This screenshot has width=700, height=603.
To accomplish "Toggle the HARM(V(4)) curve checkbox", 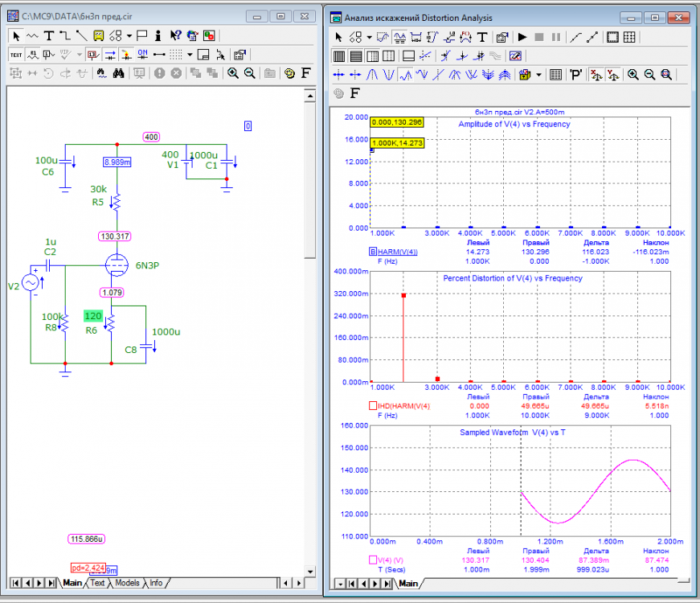I will pos(373,252).
